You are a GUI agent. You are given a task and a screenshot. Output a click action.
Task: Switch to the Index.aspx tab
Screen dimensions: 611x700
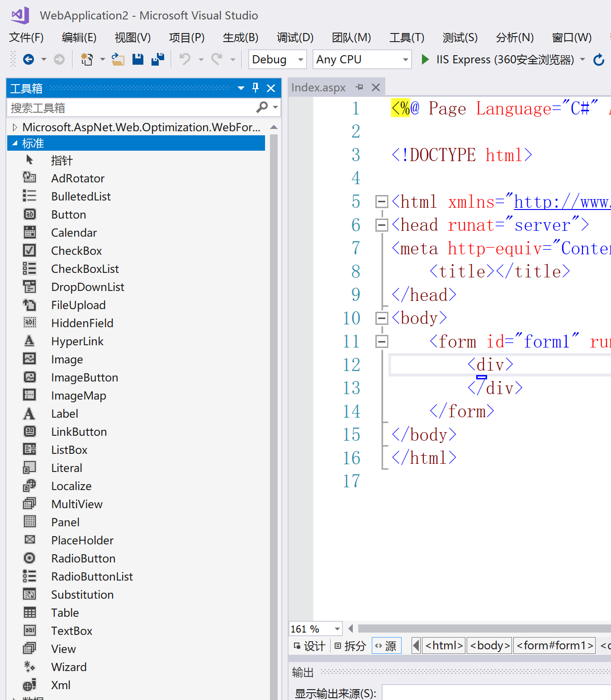coord(318,87)
